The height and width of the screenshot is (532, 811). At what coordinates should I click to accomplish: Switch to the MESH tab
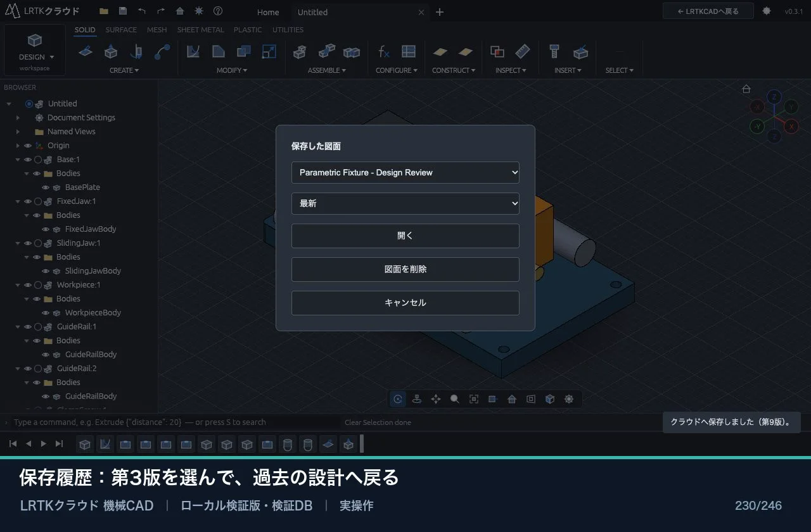click(x=157, y=30)
